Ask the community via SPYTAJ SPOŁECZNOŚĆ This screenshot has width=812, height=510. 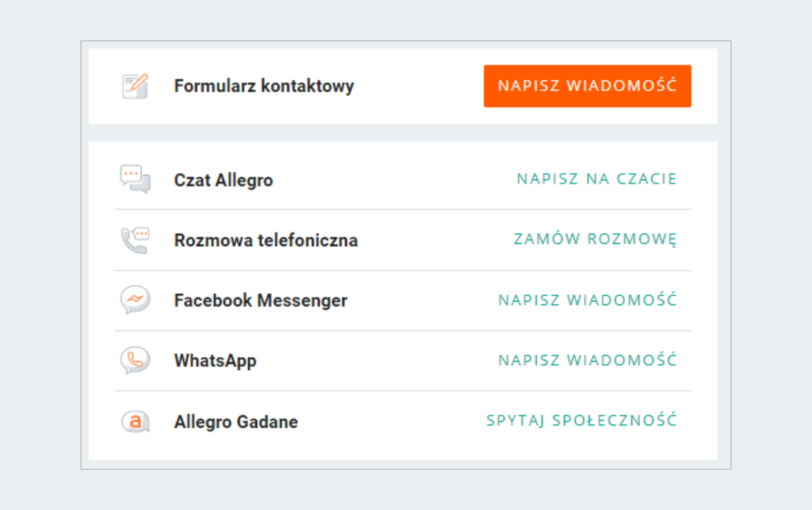pos(581,420)
